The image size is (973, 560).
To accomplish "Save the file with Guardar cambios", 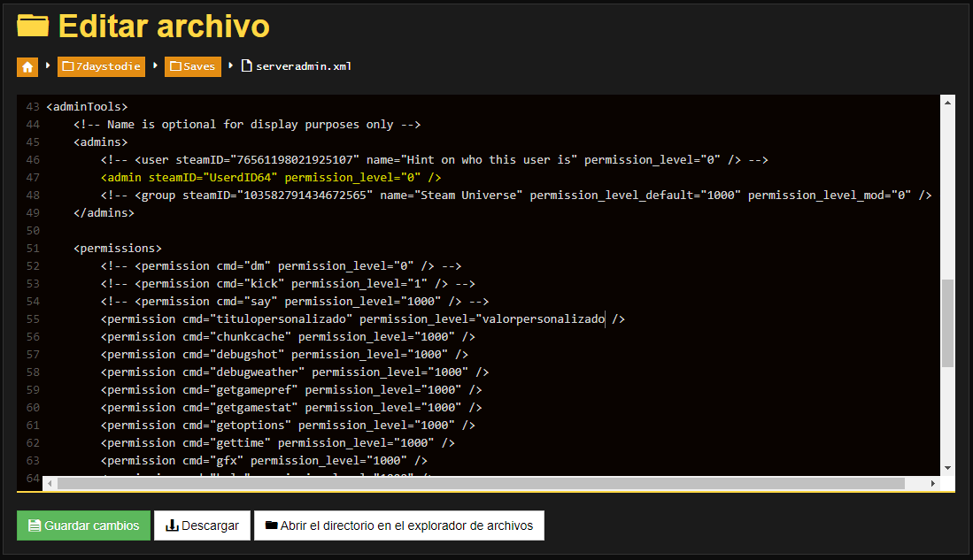I will 83,525.
